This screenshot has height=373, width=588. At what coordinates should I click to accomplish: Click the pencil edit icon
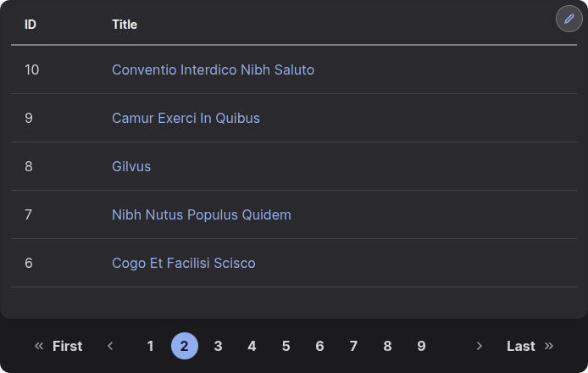tap(569, 19)
